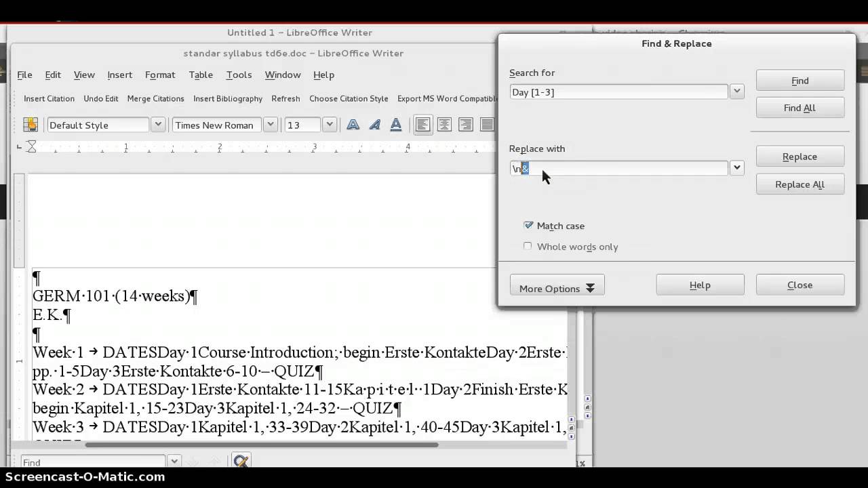The height and width of the screenshot is (488, 868).
Task: Click the Replace All button
Action: [800, 184]
